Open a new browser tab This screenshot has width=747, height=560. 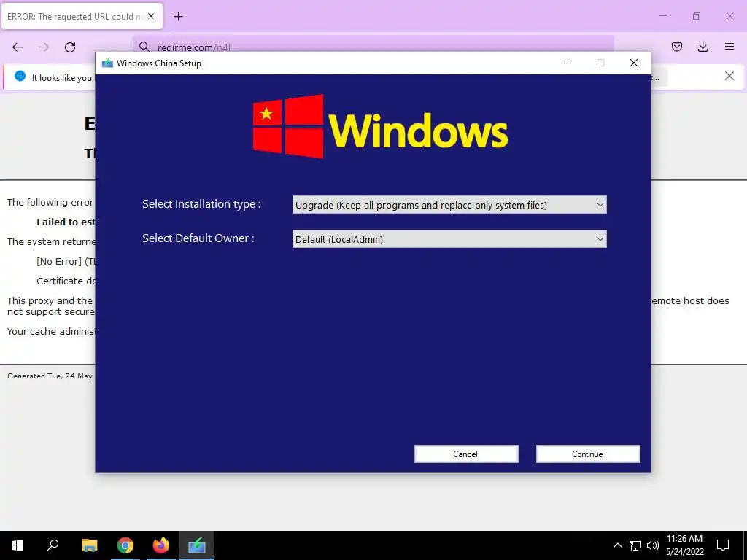pos(178,17)
